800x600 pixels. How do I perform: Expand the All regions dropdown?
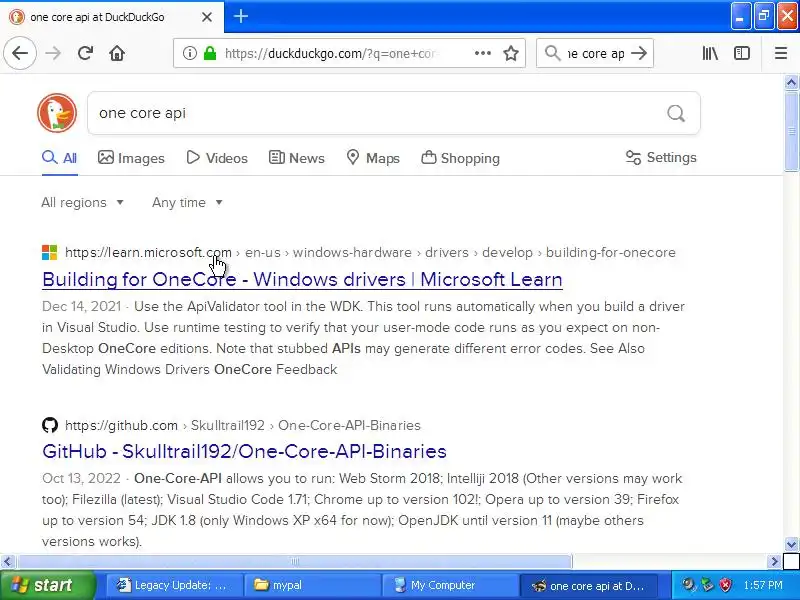83,203
